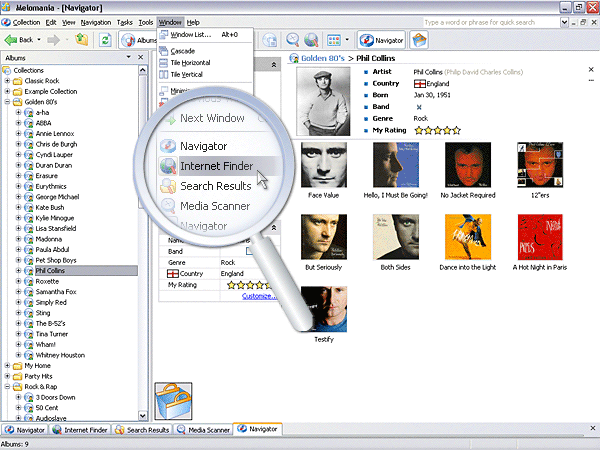Viewport: 600px width, 450px height.
Task: Open the Face Value album cover
Action: tap(323, 166)
